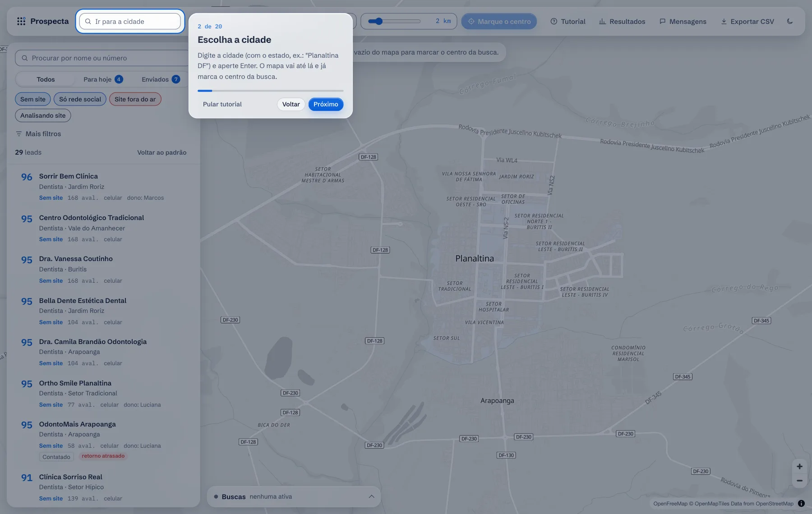Open the Sorrir Bem Clínica lead
This screenshot has width=812, height=514.
(103, 187)
